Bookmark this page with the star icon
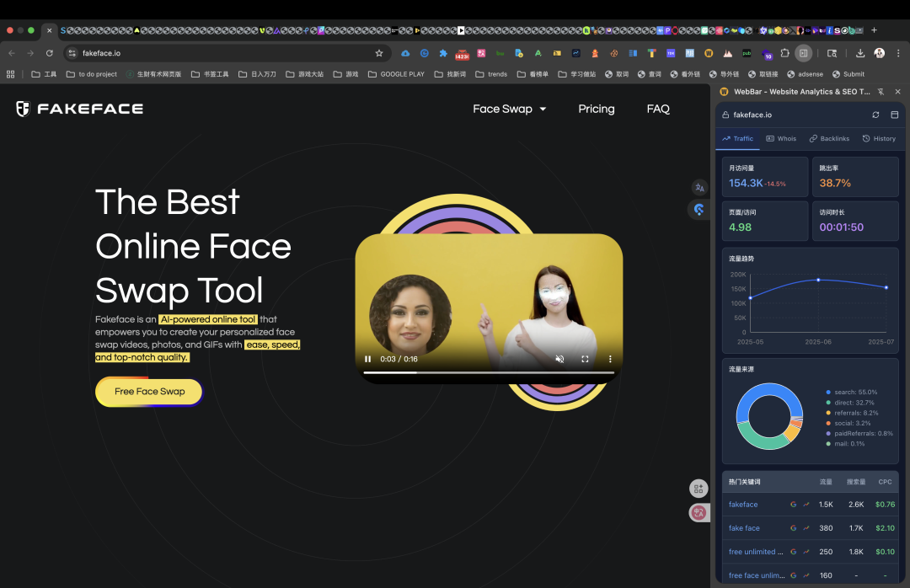This screenshot has height=588, width=910. [x=379, y=53]
